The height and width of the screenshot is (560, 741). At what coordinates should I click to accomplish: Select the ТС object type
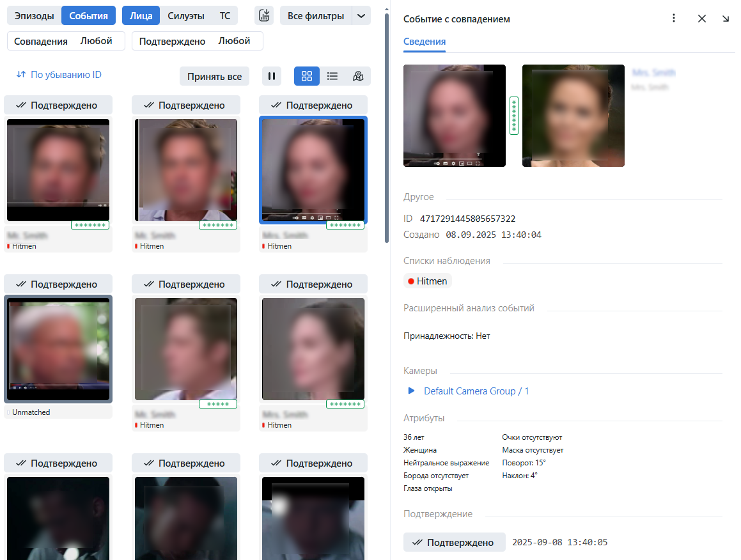(225, 16)
